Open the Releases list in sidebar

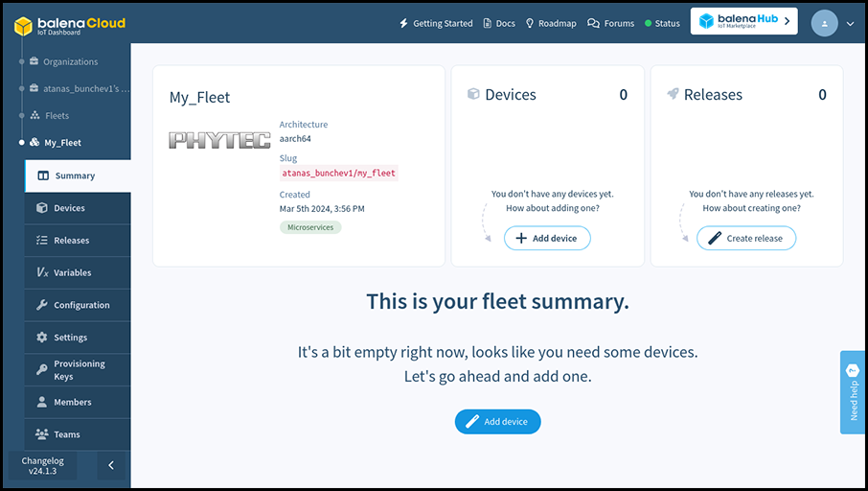click(78, 241)
